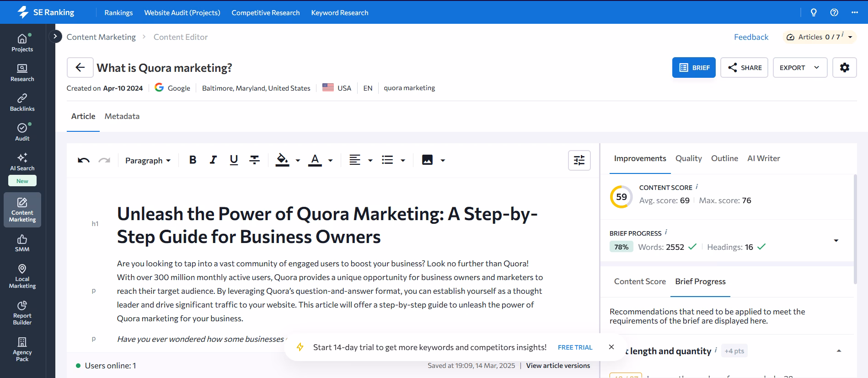Click the back arrow button
This screenshot has width=868, height=378.
tap(80, 68)
